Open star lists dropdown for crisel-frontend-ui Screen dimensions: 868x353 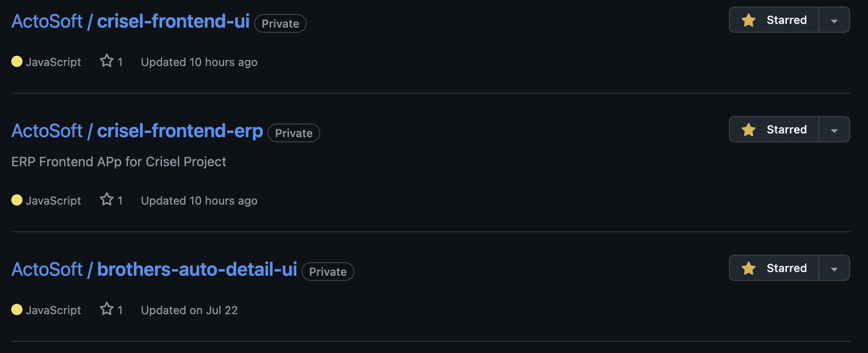click(834, 20)
